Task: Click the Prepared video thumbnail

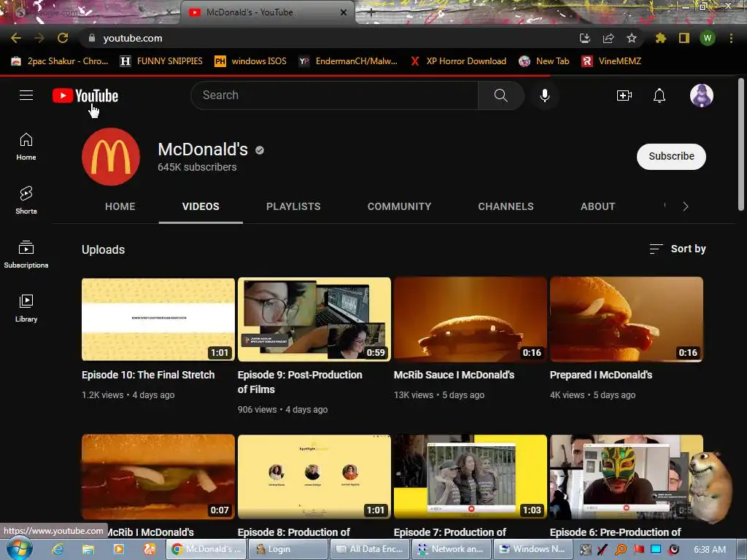Action: (x=627, y=319)
